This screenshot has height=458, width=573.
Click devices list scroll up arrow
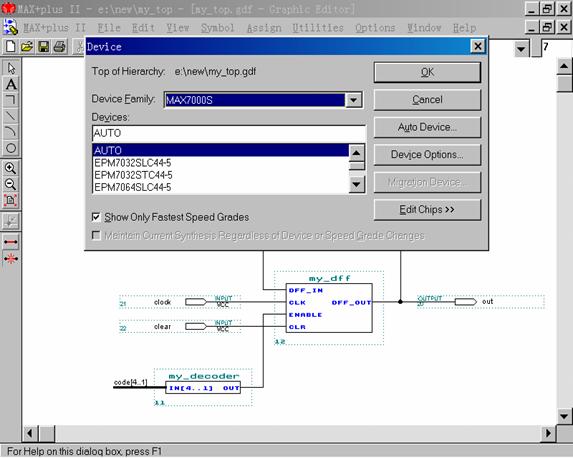pos(356,152)
